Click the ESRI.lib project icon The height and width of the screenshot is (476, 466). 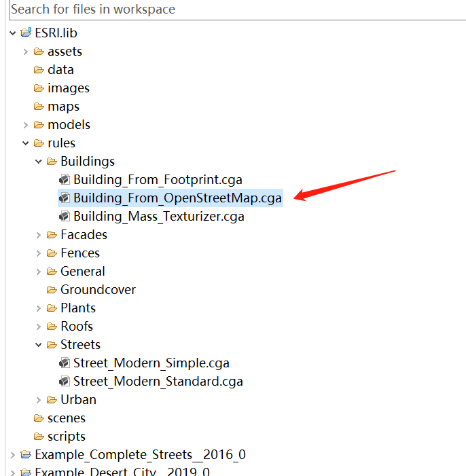26,33
